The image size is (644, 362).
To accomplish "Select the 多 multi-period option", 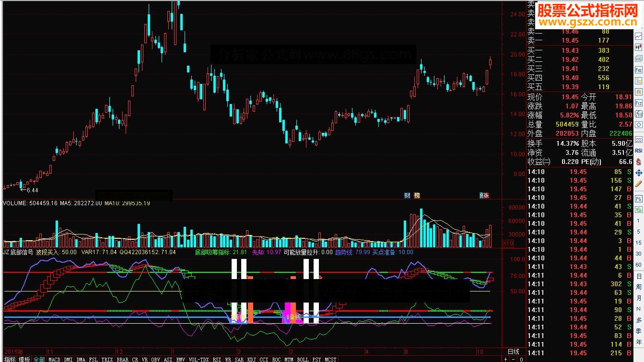I will [639, 320].
